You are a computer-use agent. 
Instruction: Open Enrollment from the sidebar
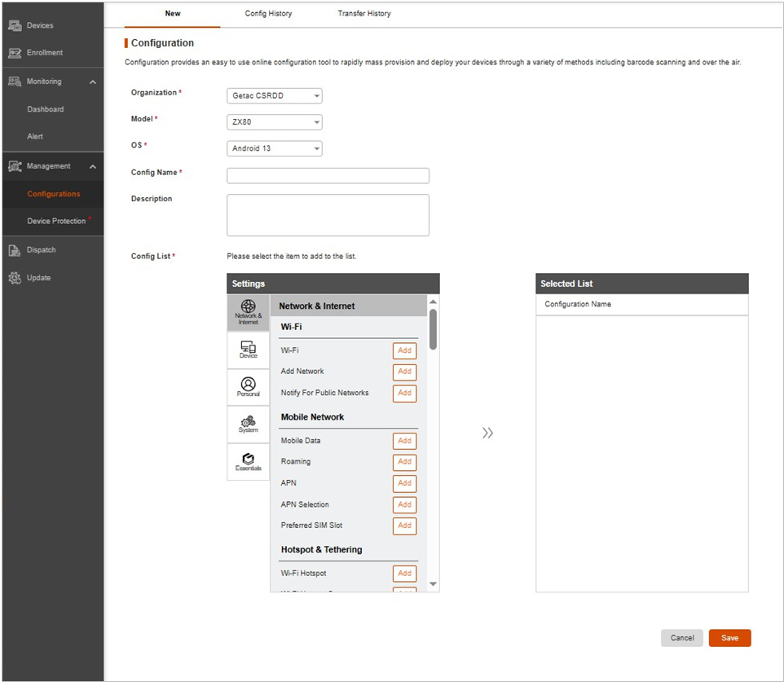(x=44, y=53)
